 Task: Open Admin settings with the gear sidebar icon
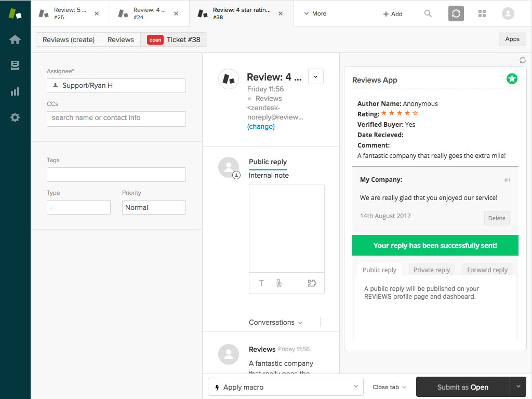(15, 117)
